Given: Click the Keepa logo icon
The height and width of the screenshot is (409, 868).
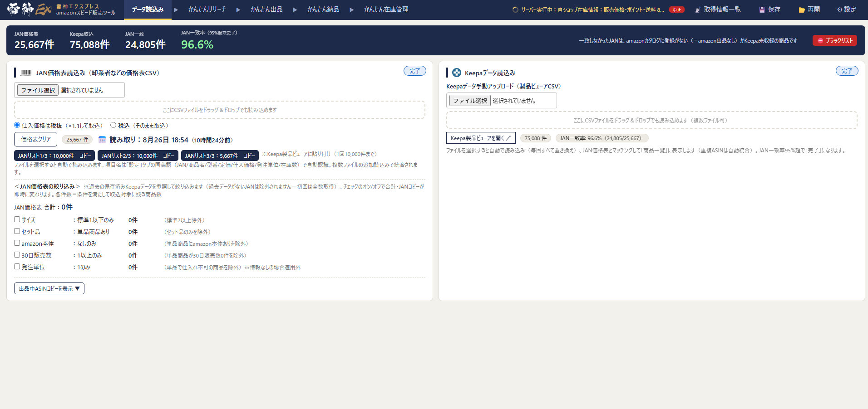Looking at the screenshot, I should [457, 73].
